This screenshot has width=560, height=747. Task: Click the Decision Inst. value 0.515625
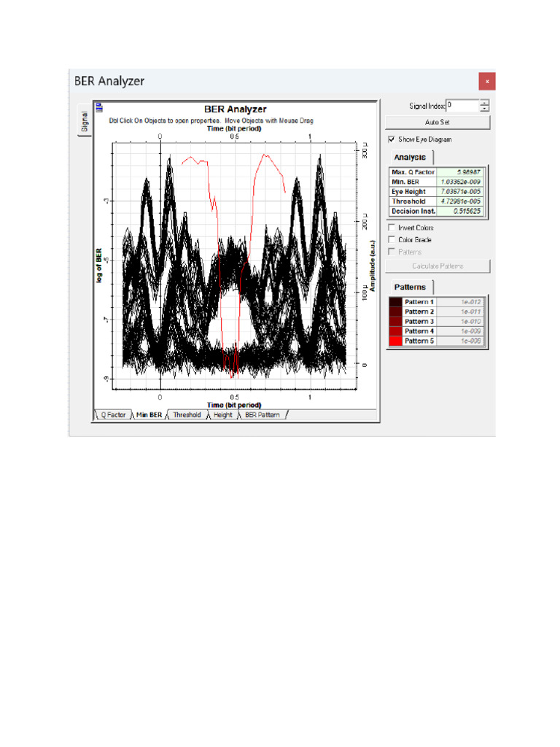coord(460,211)
